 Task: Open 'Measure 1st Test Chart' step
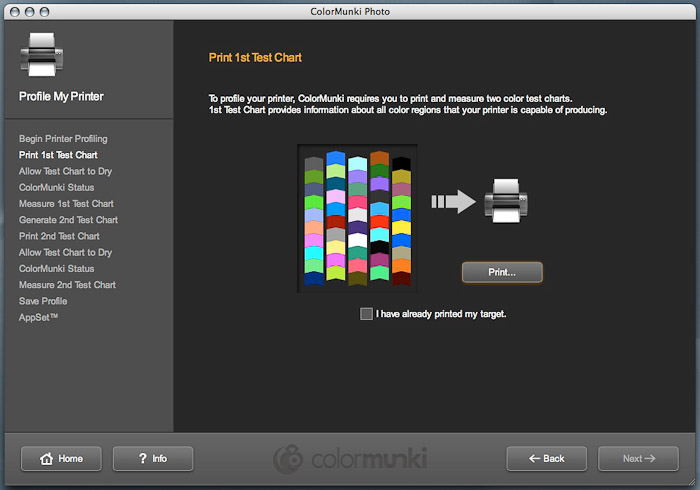(66, 204)
